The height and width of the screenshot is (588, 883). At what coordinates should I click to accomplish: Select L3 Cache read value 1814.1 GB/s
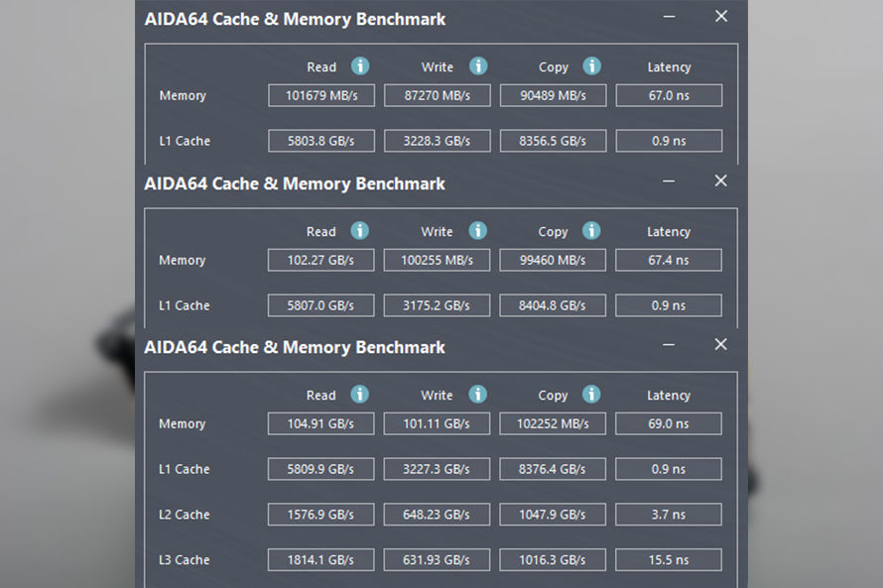321,560
